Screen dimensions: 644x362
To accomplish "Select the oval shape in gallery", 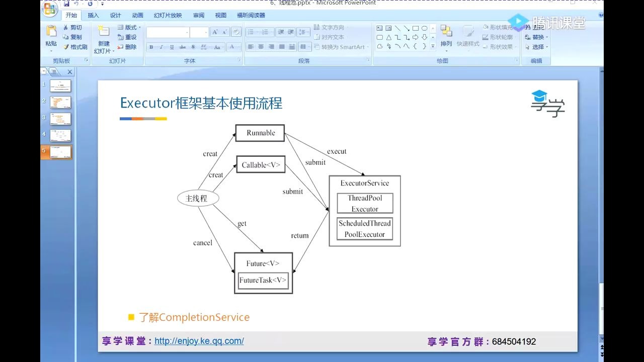I will [x=425, y=28].
